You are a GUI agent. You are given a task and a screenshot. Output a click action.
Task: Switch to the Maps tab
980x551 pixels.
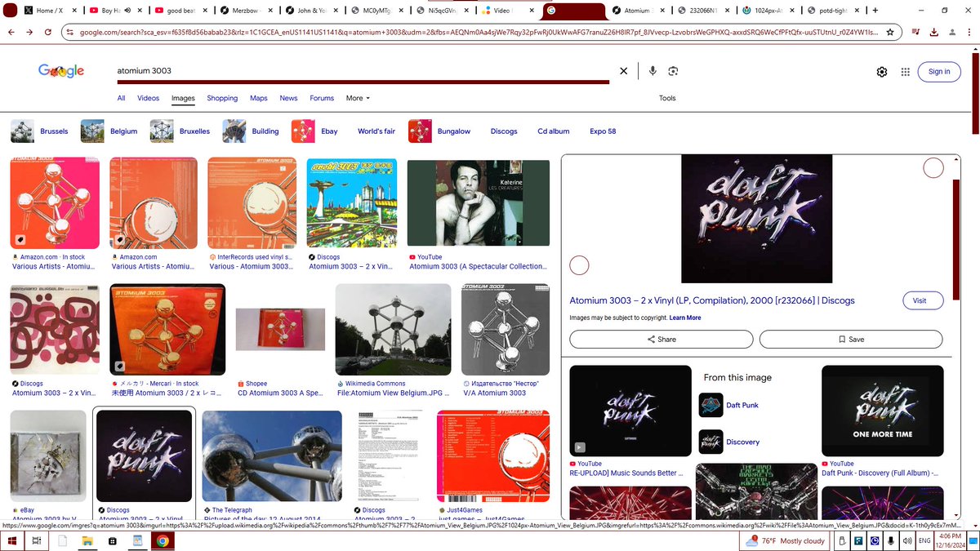click(259, 98)
